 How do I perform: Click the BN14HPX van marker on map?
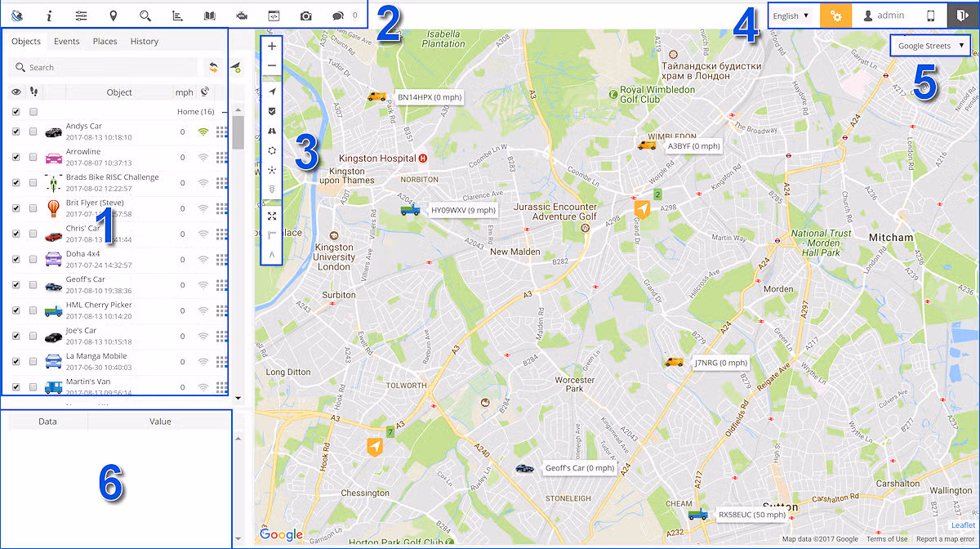[x=376, y=96]
